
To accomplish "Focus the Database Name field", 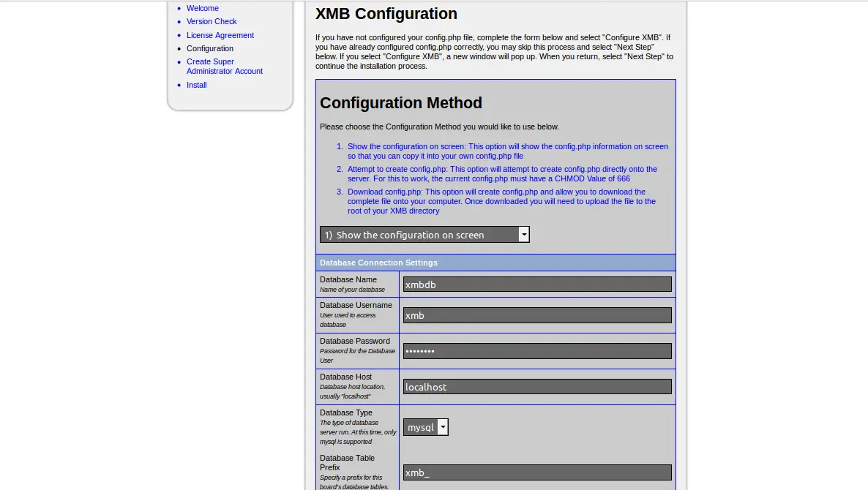I will pyautogui.click(x=537, y=284).
